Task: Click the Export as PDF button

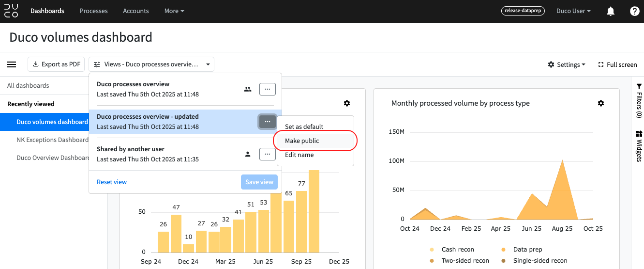Action: (x=56, y=64)
